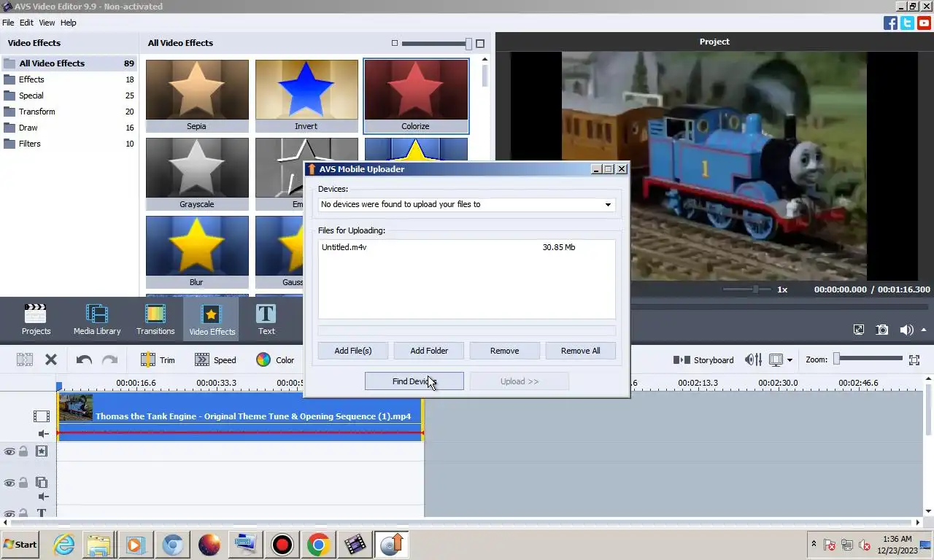Take a snapshot with the camera icon
This screenshot has height=560, width=934.
click(882, 330)
